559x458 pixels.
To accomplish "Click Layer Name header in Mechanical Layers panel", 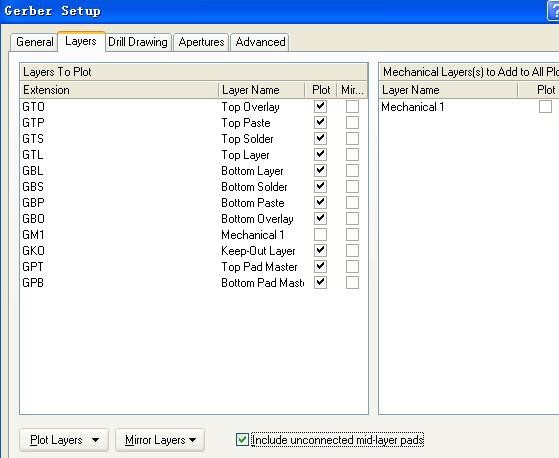I will coord(448,90).
